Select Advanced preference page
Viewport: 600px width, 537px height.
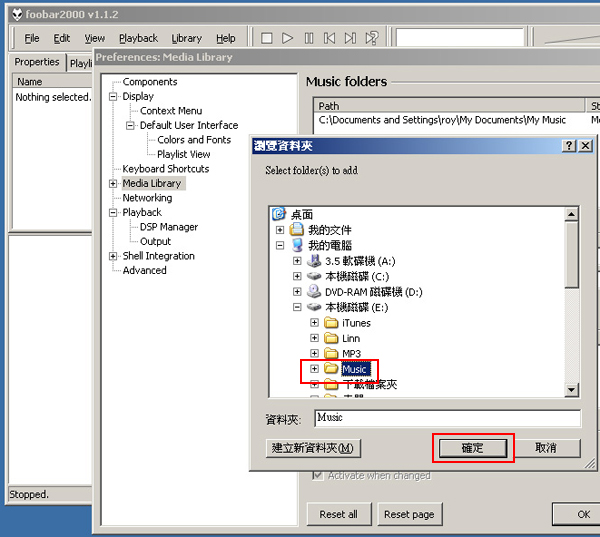tap(145, 270)
